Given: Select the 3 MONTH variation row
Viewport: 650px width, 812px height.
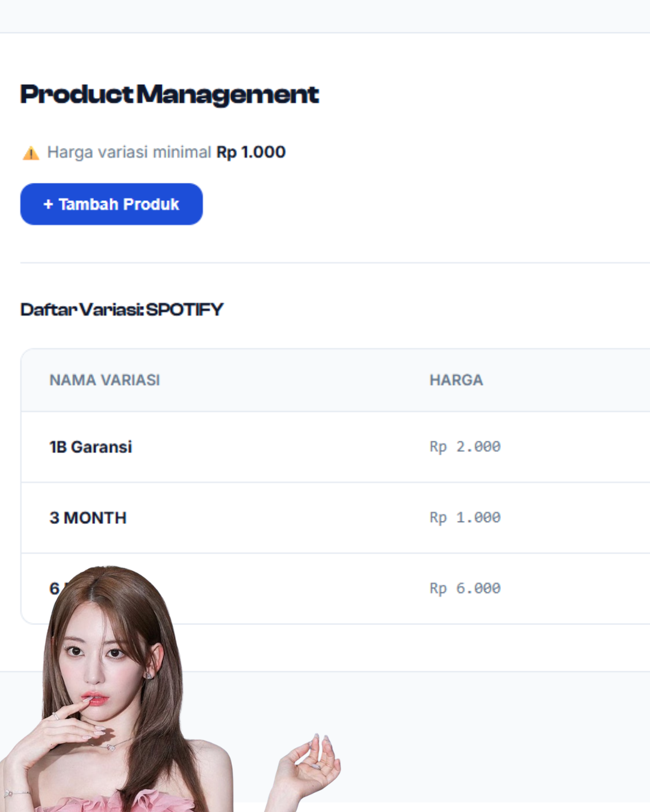Looking at the screenshot, I should click(x=336, y=518).
